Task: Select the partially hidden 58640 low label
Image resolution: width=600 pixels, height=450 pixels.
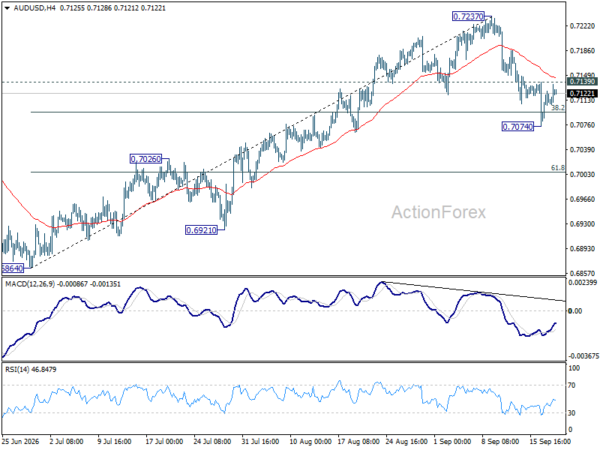Action: (x=13, y=268)
